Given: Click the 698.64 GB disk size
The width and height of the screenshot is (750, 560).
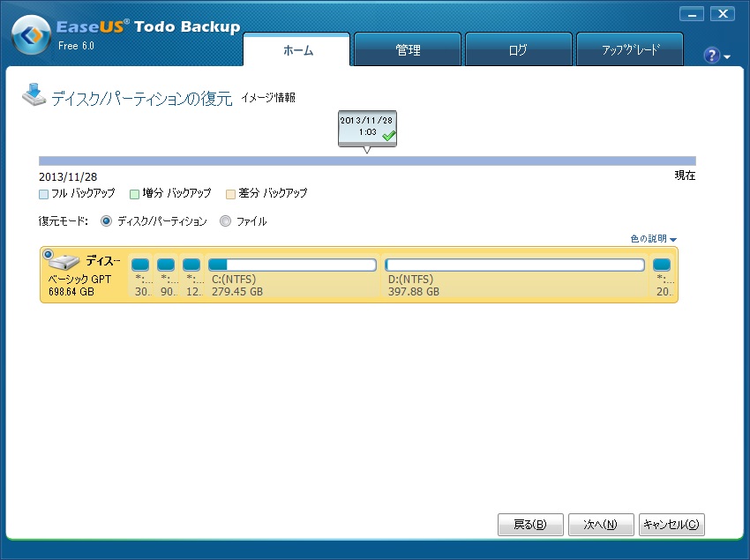Looking at the screenshot, I should pyautogui.click(x=71, y=292).
